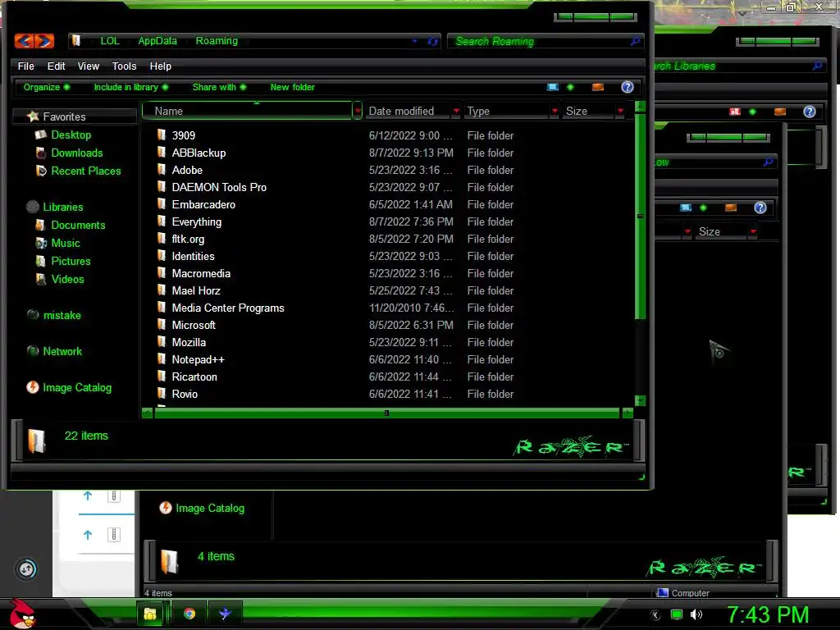840x630 pixels.
Task: Click the scroll down arrow of file list
Action: (x=640, y=400)
